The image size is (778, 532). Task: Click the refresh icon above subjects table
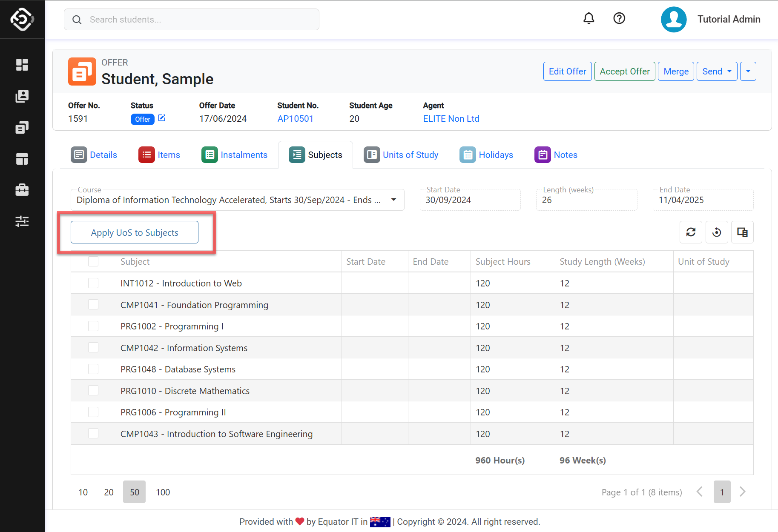click(x=691, y=232)
